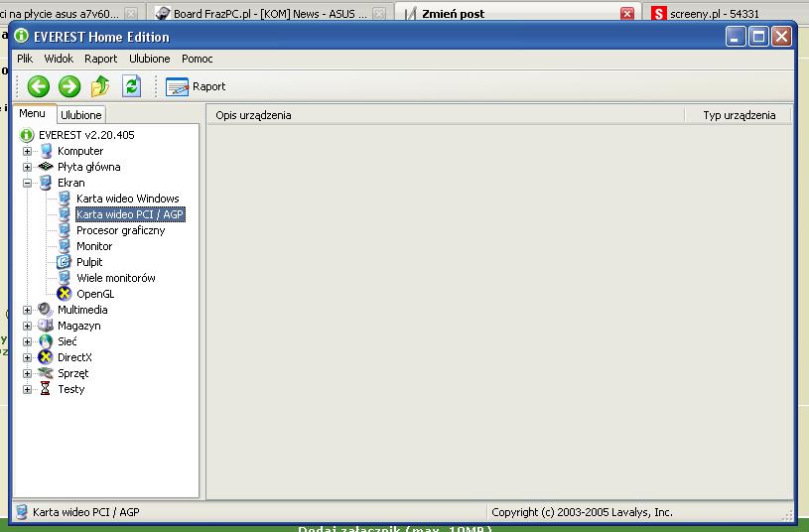Open the Widok menu
Viewport: 809px width, 532px height.
(x=59, y=59)
